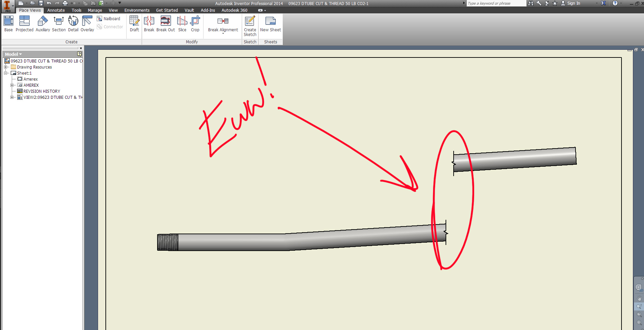Select the Base view tool

tap(8, 24)
